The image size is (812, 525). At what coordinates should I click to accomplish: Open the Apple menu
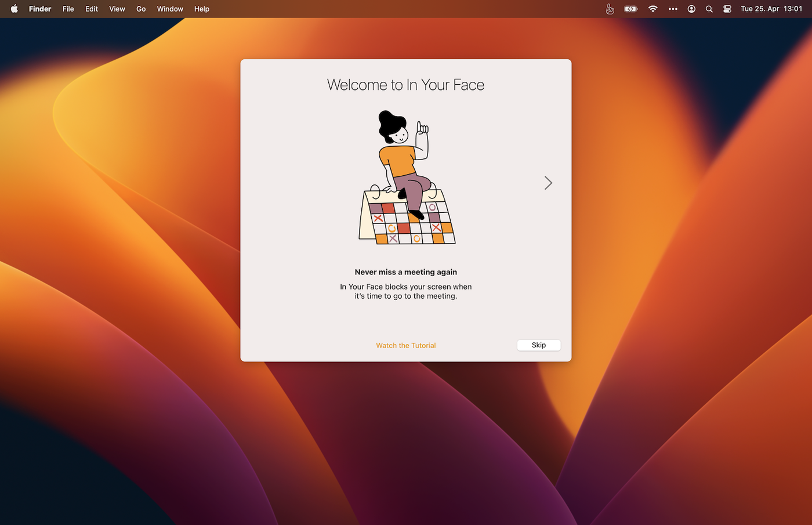tap(14, 9)
